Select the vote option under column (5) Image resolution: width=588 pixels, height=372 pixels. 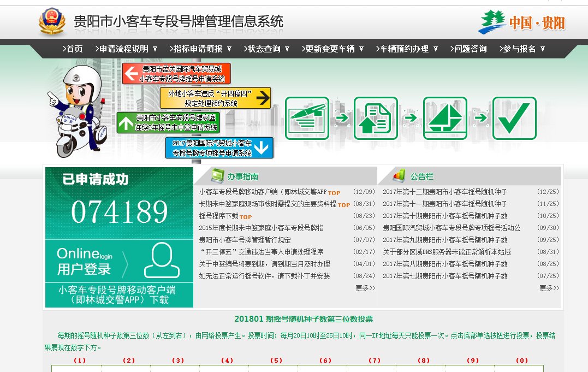click(x=275, y=369)
